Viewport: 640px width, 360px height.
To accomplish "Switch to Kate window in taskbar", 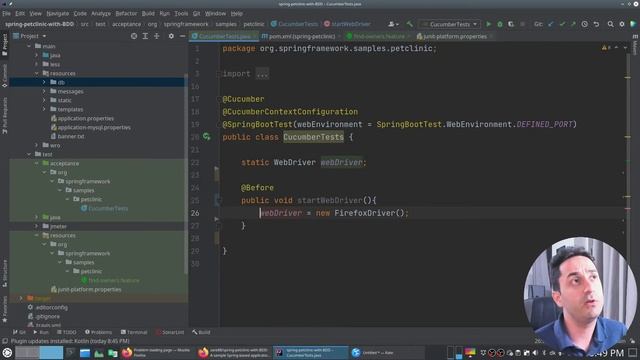I will click(387, 352).
